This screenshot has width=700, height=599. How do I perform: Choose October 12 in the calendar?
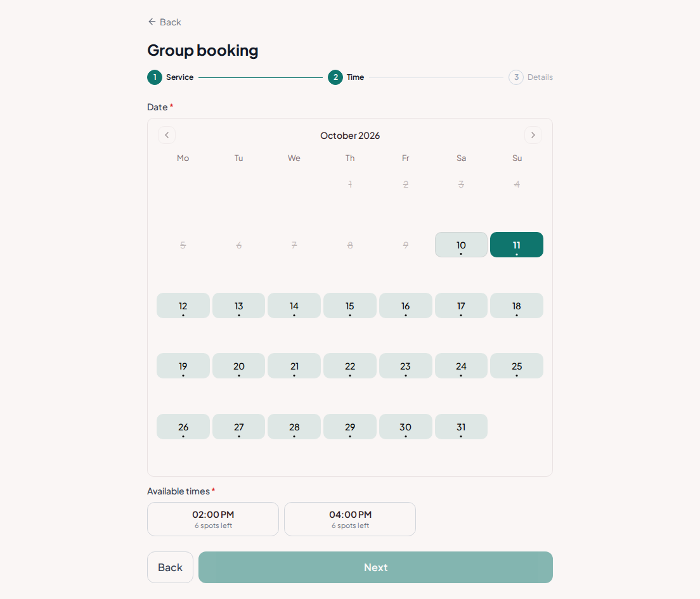[183, 306]
